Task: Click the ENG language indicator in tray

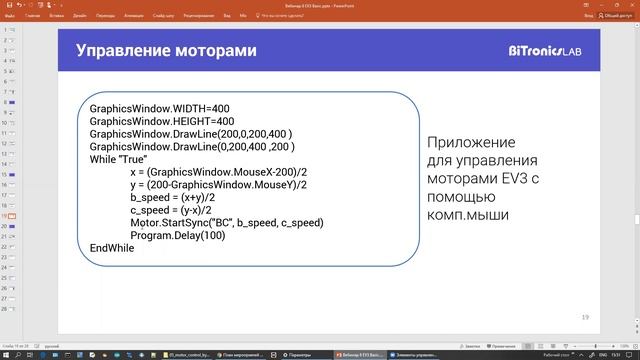Action: coord(603,355)
